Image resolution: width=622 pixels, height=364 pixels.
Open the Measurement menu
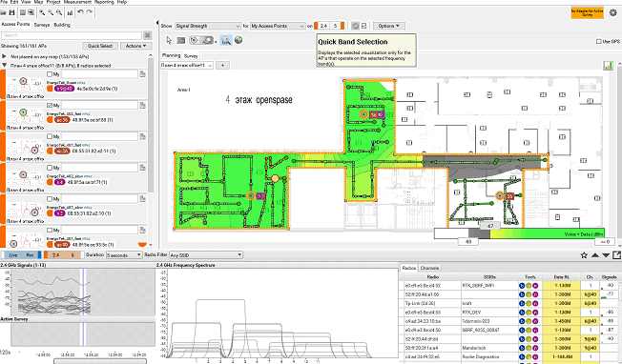pyautogui.click(x=77, y=2)
